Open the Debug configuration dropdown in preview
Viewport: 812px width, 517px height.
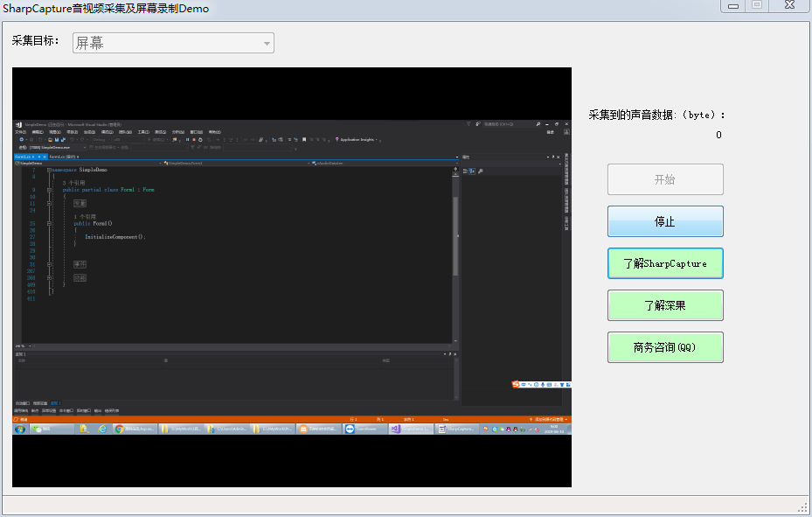coord(101,139)
